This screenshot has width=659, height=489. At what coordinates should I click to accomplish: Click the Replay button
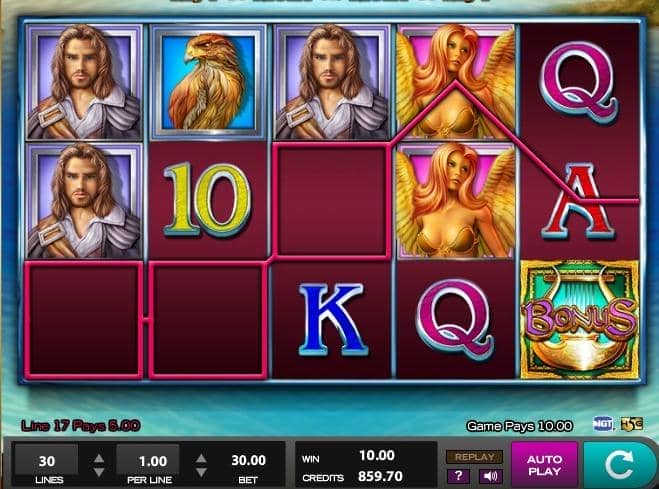coord(474,457)
